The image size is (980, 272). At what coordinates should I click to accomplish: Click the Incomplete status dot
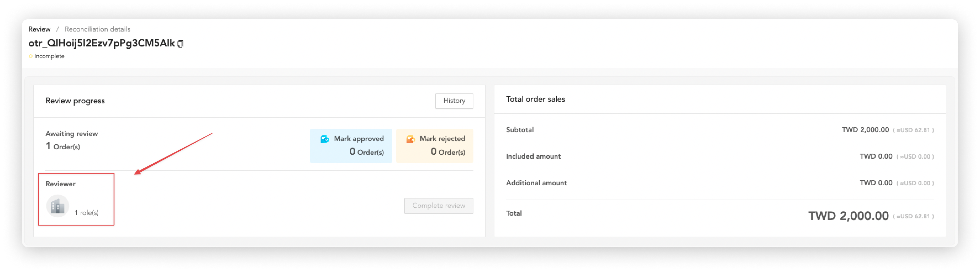(30, 56)
